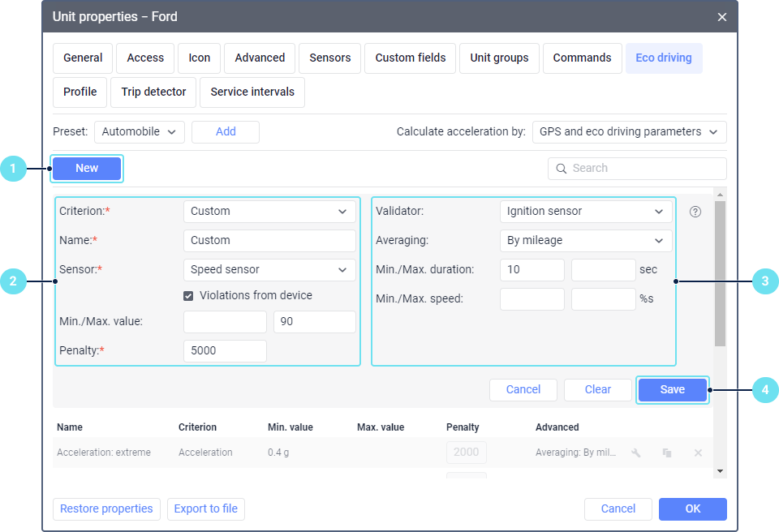Click the New criterion button
779x532 pixels.
[87, 169]
